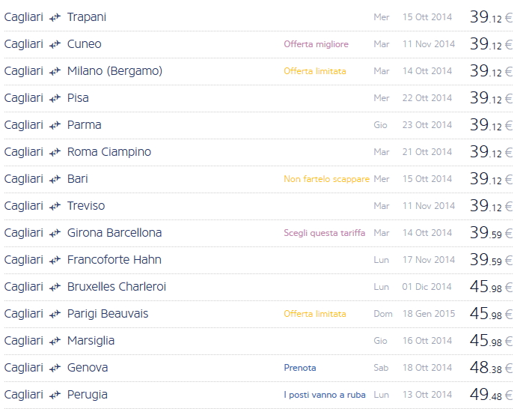The width and height of the screenshot is (532, 409).
Task: Click the plane icon beside Milano (Bergamo)
Action: pos(55,71)
